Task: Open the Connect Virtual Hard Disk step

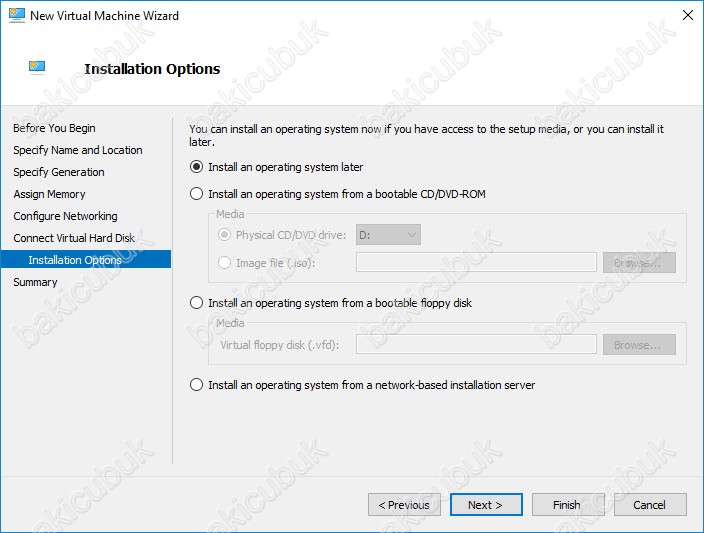Action: pyautogui.click(x=74, y=238)
